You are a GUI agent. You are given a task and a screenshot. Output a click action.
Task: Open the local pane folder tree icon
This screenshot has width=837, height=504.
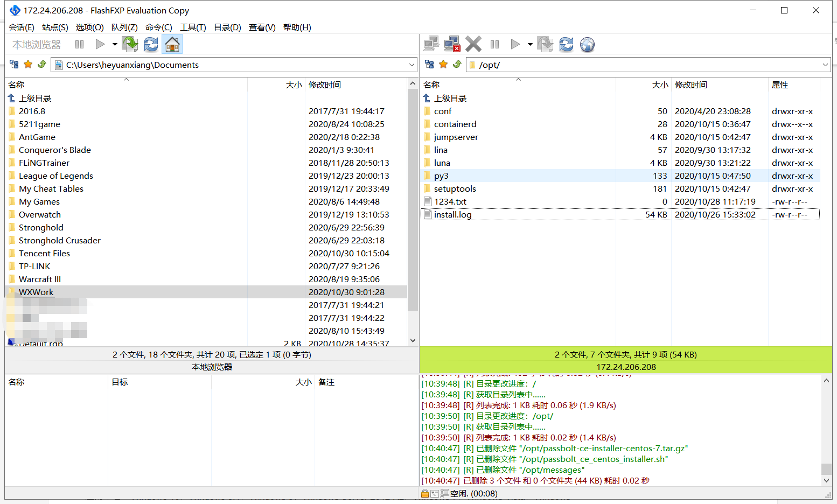click(14, 65)
